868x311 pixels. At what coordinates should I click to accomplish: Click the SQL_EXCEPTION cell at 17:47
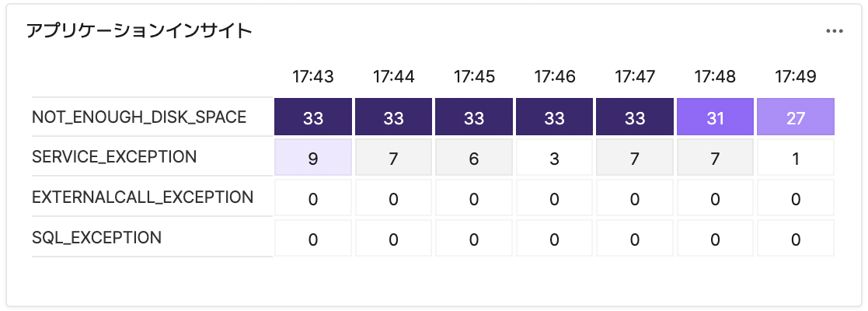pyautogui.click(x=635, y=239)
